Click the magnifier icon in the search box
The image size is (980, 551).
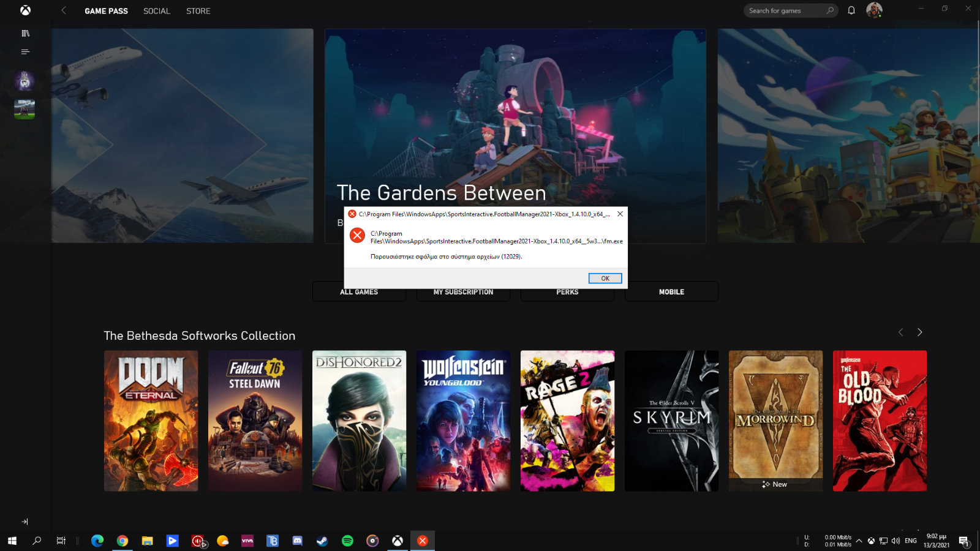(x=830, y=10)
